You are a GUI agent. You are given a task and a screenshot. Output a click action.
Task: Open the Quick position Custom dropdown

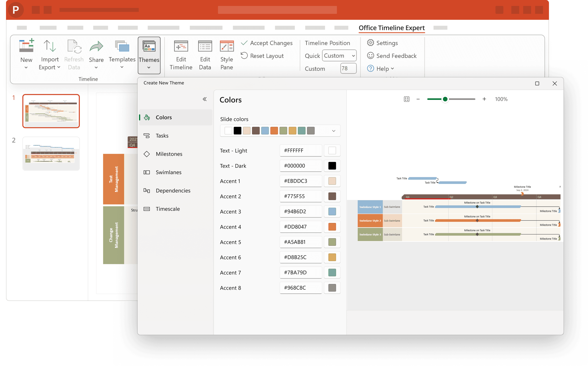click(x=339, y=56)
